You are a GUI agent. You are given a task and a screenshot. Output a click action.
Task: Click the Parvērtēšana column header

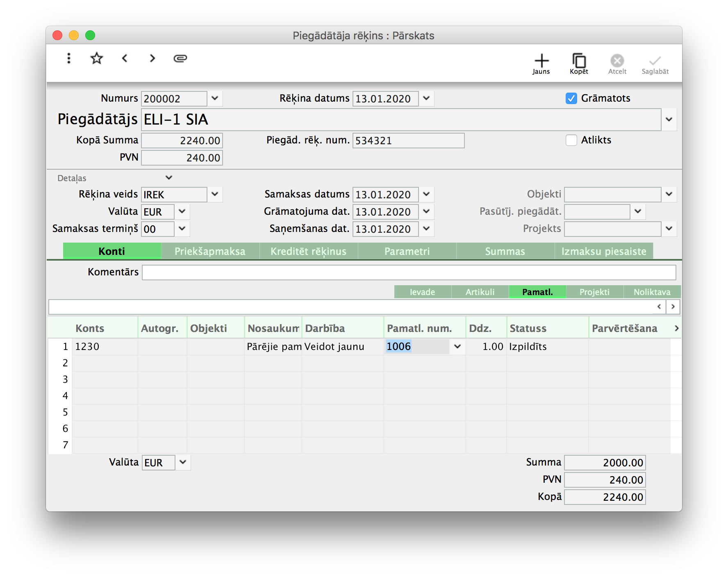(x=624, y=328)
